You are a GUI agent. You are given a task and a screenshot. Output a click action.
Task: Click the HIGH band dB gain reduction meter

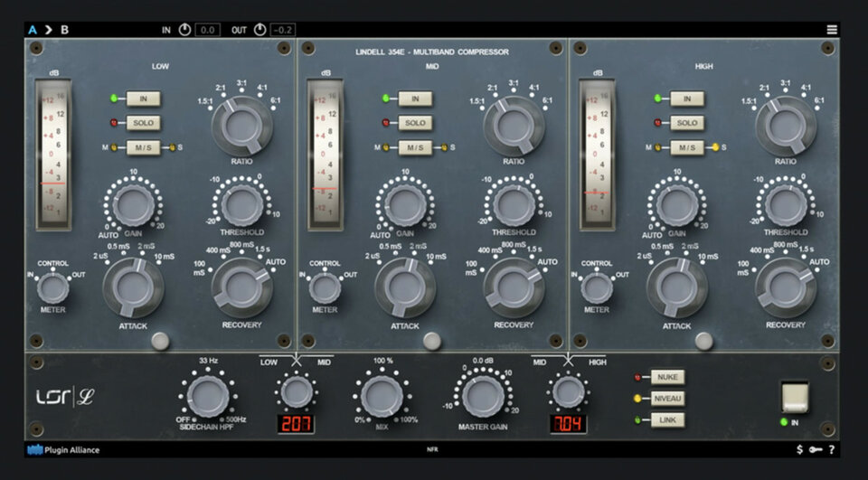[x=598, y=155]
